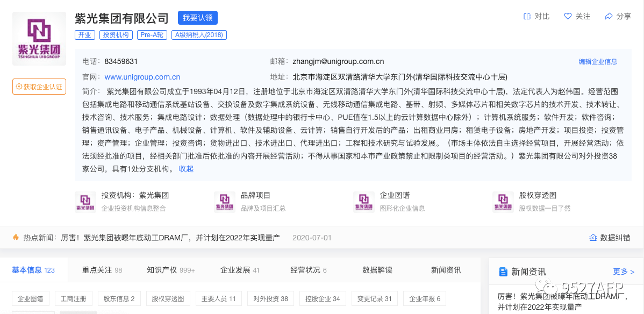Collapse the description with 收起
The height and width of the screenshot is (314, 644).
point(186,169)
